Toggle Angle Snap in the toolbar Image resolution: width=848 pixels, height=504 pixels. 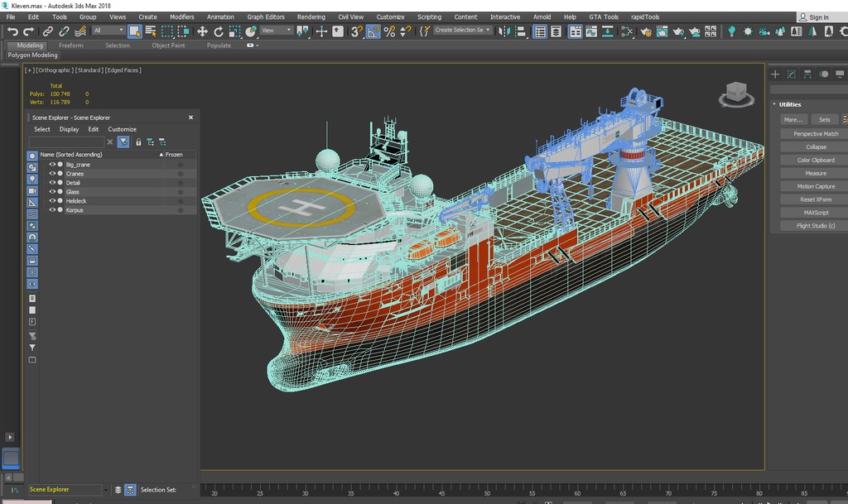(373, 31)
